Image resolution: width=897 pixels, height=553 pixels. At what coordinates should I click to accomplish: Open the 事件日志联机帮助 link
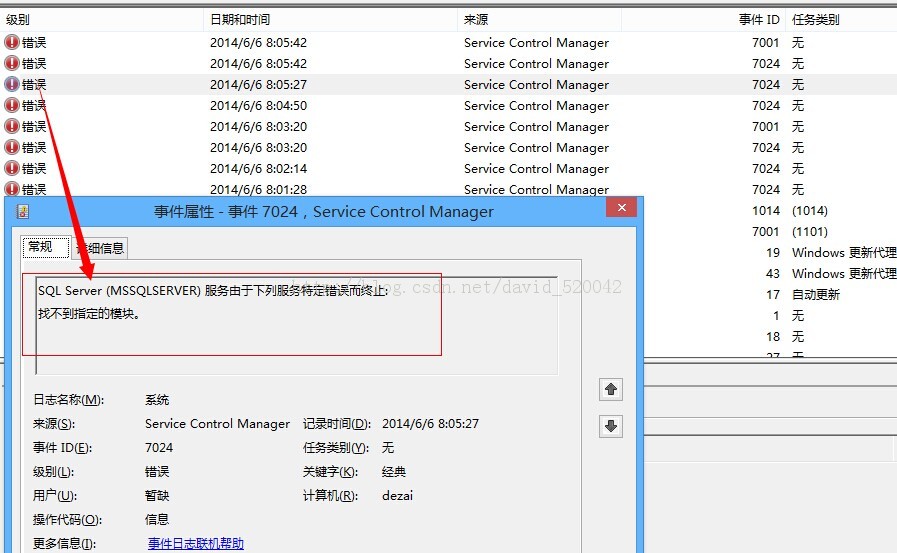(x=196, y=543)
